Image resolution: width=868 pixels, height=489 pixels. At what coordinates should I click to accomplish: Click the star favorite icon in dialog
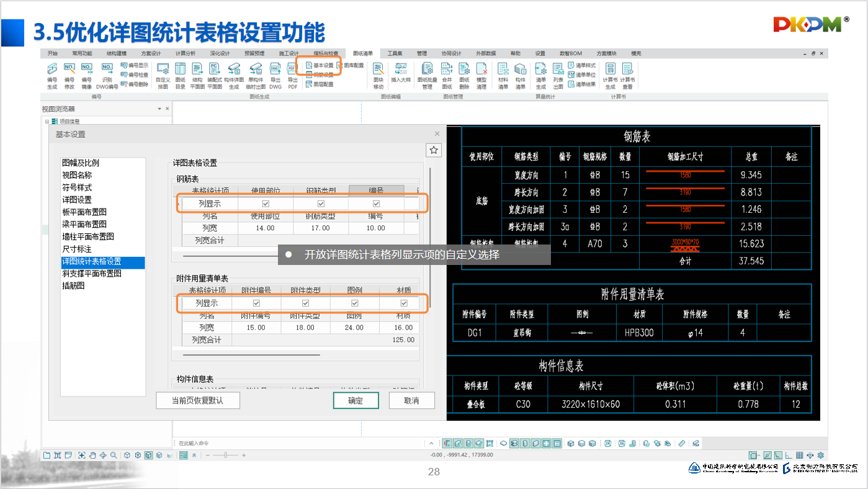click(434, 150)
